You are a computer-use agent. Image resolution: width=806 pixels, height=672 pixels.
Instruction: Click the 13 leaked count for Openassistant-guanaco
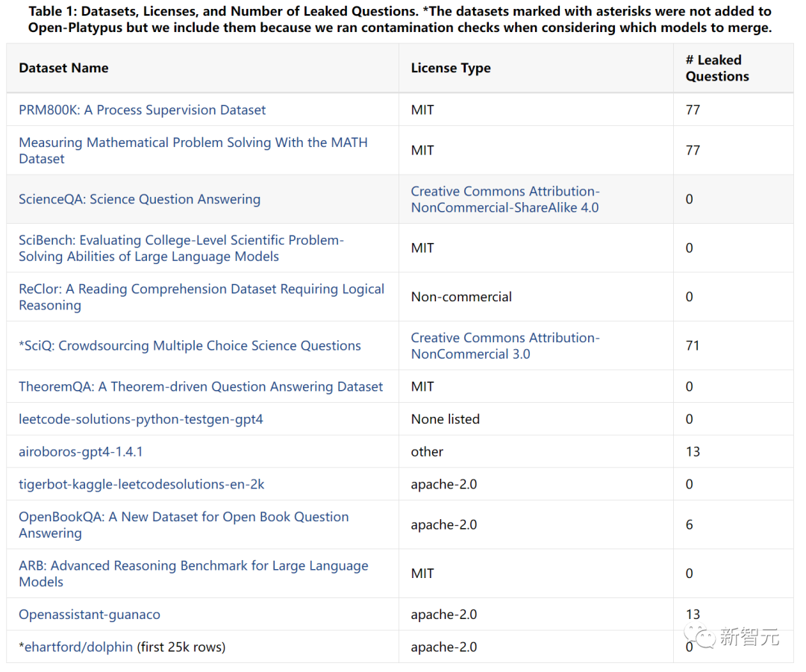coord(693,615)
